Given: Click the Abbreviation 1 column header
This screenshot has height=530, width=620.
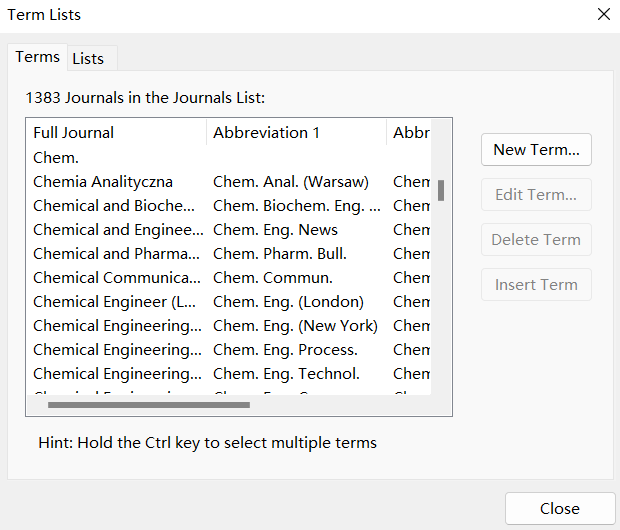Looking at the screenshot, I should click(296, 132).
